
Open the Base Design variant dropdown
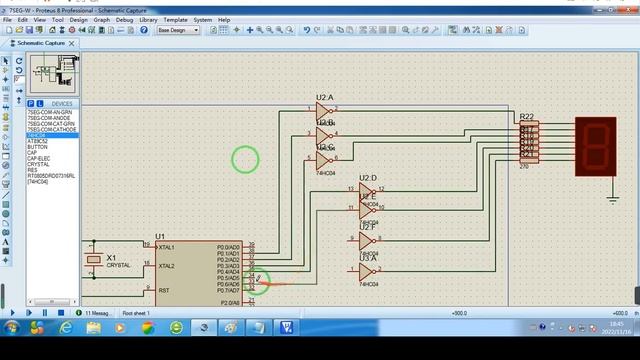[x=178, y=30]
